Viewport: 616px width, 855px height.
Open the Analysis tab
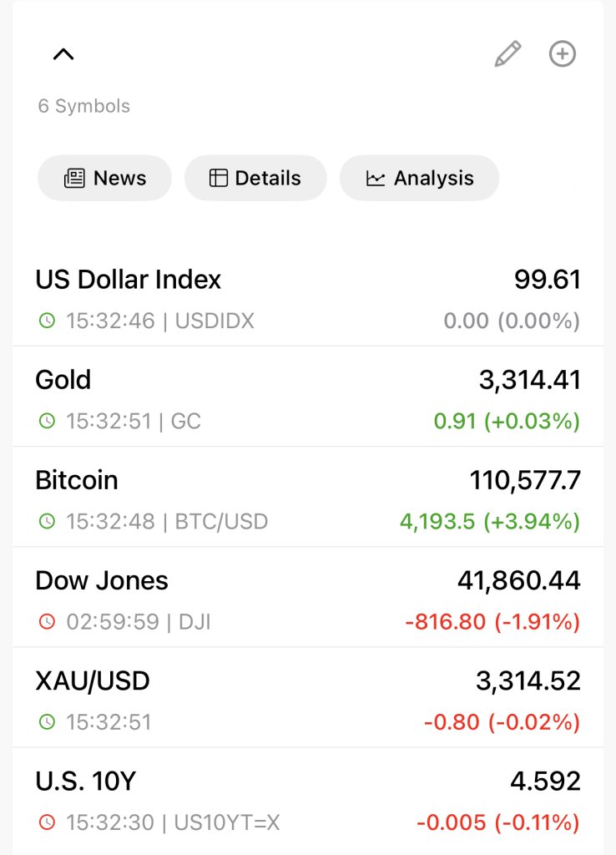[x=419, y=178]
